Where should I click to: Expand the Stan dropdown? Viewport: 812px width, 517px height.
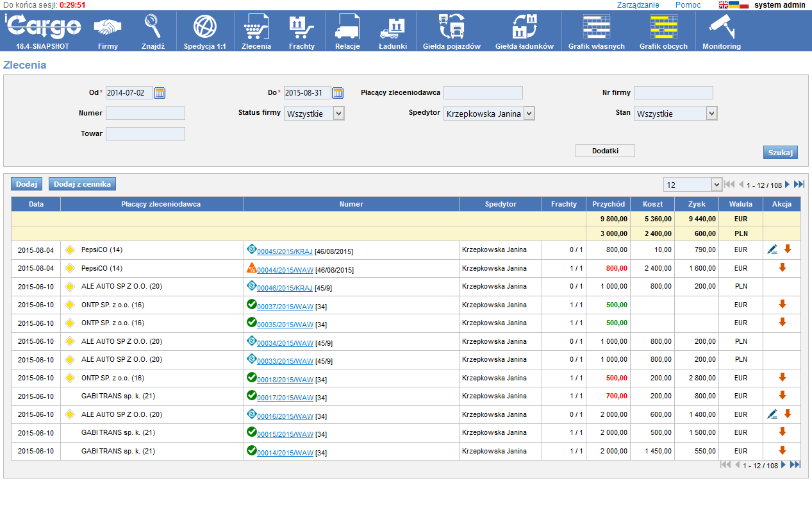point(675,114)
